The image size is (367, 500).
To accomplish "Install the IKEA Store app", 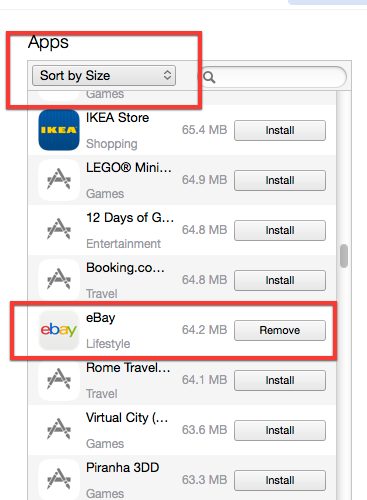I will [x=280, y=130].
